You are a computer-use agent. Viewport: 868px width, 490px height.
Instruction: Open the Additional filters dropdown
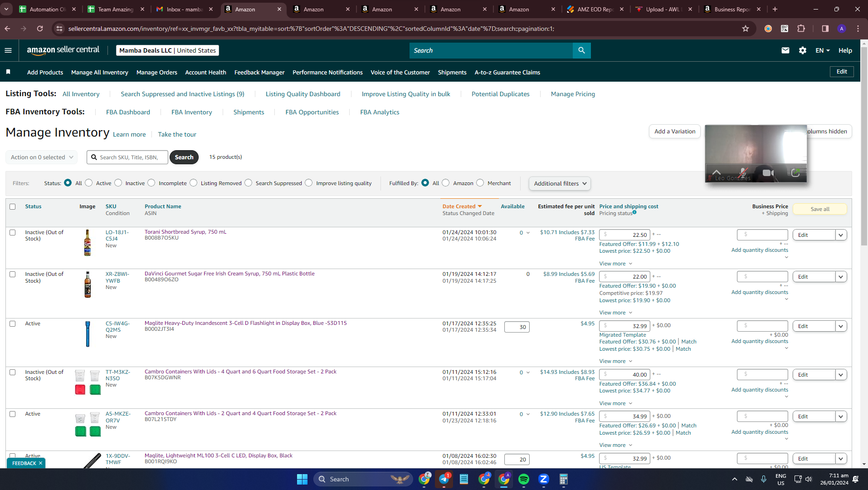point(560,183)
